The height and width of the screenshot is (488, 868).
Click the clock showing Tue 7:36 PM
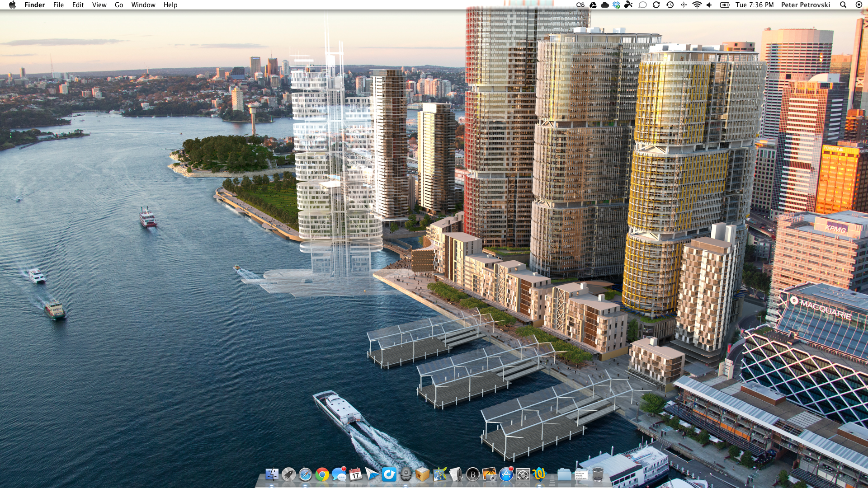755,5
